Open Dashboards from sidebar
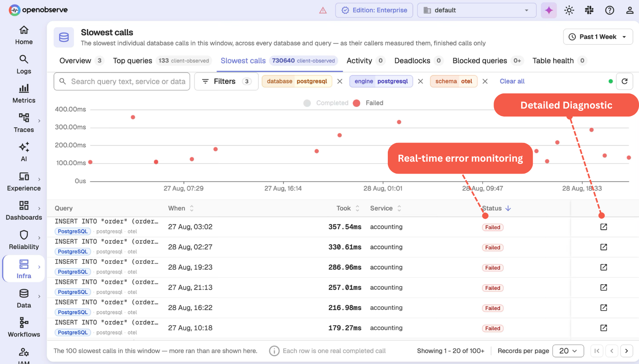Image resolution: width=639 pixels, height=364 pixels. tap(24, 211)
